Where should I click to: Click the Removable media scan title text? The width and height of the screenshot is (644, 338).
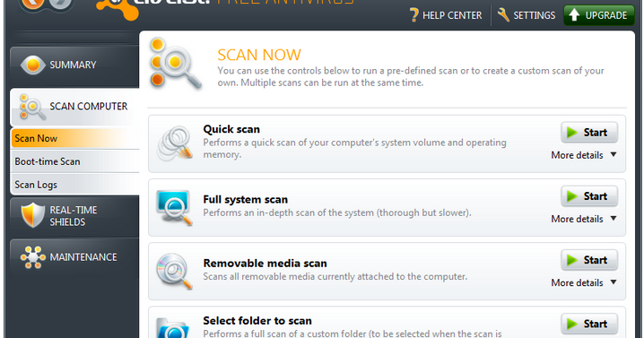pyautogui.click(x=265, y=264)
